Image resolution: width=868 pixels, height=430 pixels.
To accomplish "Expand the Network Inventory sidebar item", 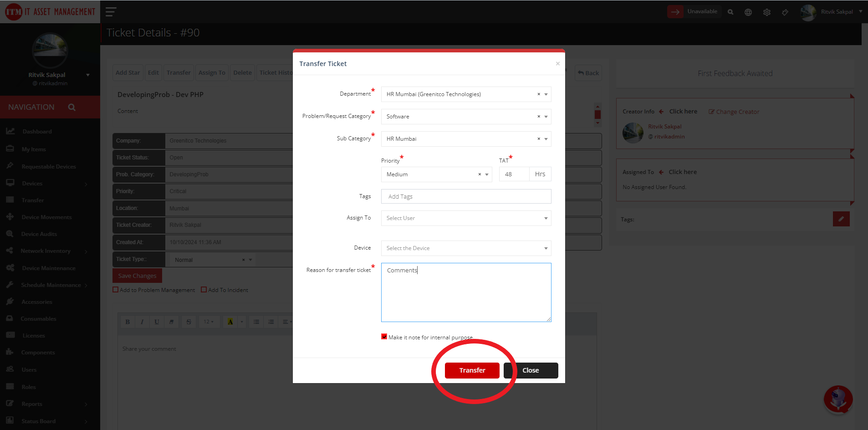I will coord(46,251).
